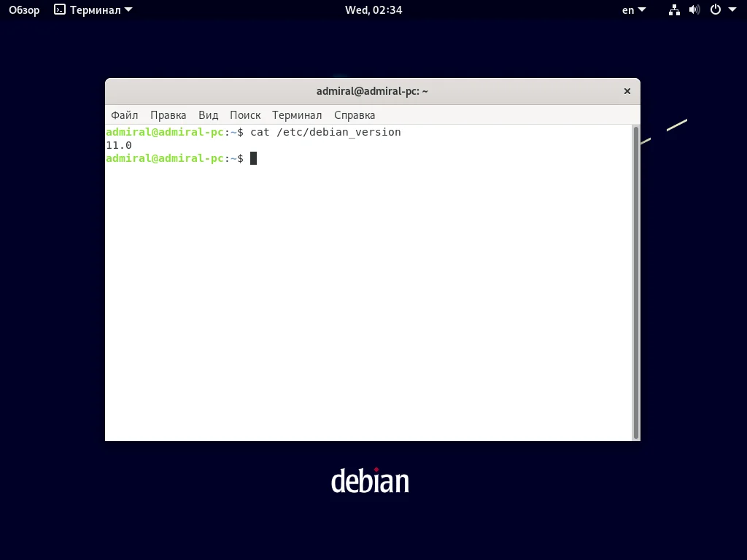Open the 'en' keyboard layout selector
Screen dimensions: 747x560
[632, 9]
